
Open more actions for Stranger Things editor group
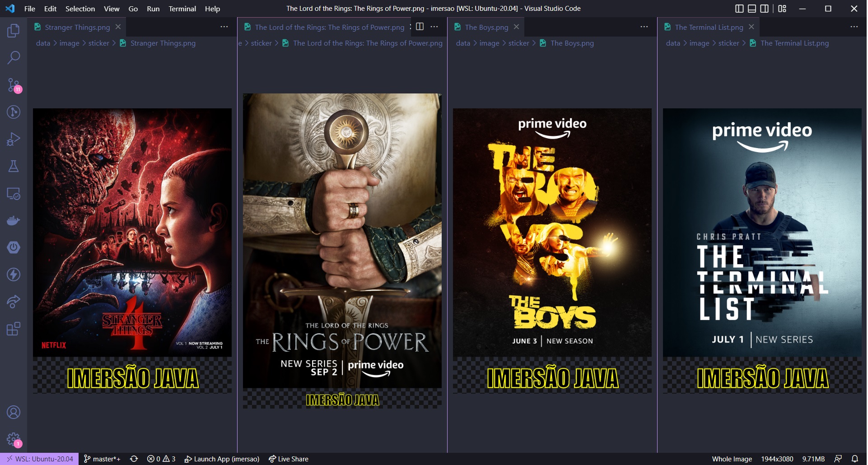[x=224, y=27]
